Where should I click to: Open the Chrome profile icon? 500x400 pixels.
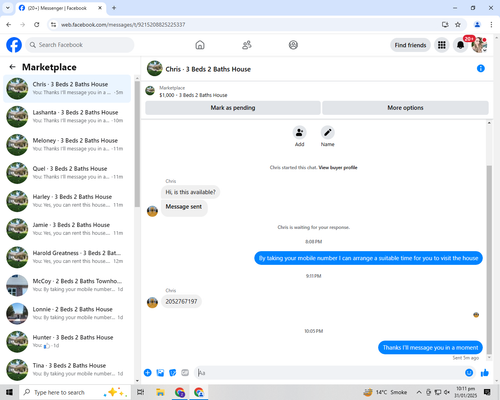[477, 24]
